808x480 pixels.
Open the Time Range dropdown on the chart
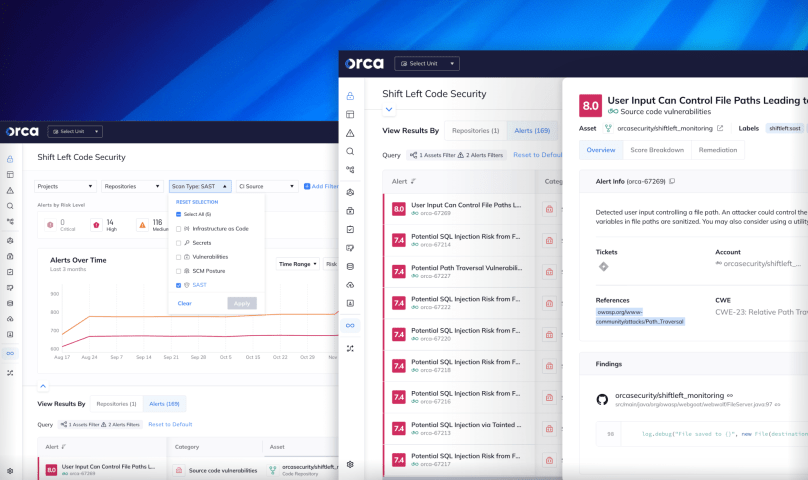coord(298,264)
